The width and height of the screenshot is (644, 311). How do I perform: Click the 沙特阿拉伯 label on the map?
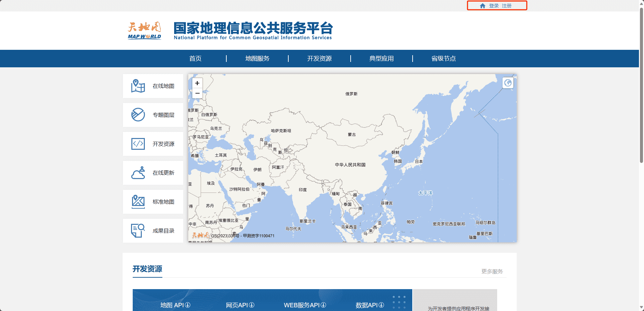pos(239,189)
